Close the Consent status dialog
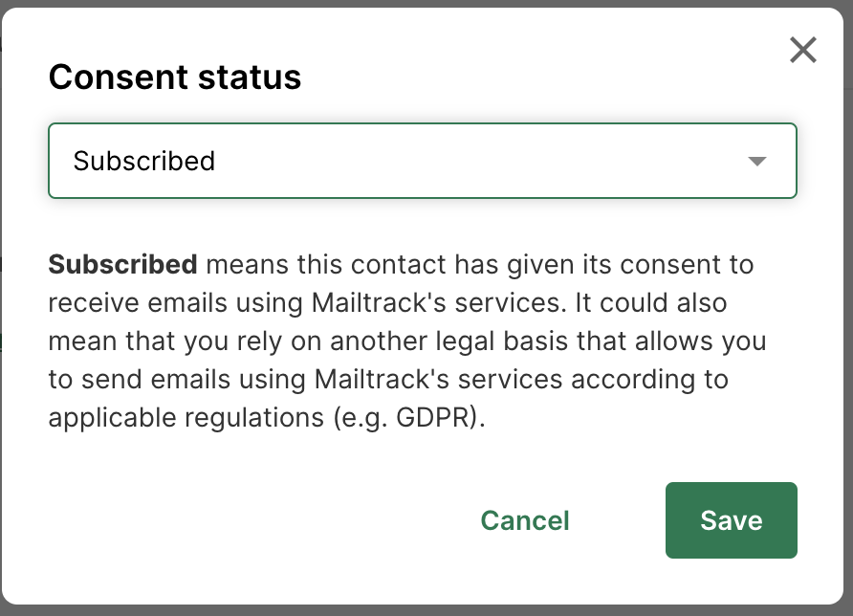Screen dimensions: 853x616 pyautogui.click(x=802, y=50)
